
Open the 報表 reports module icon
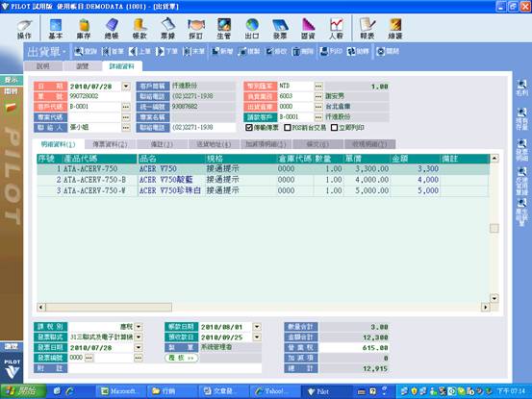367,29
